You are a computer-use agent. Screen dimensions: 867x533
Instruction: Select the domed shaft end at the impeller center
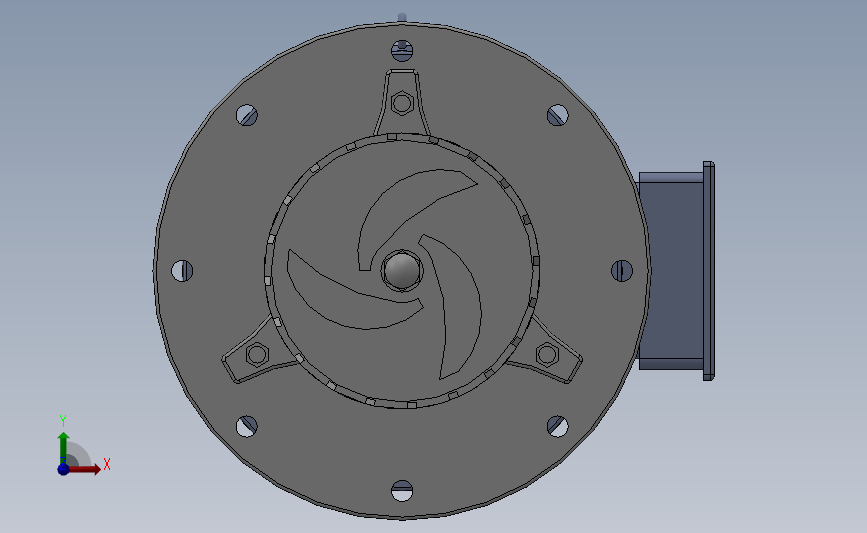402,270
